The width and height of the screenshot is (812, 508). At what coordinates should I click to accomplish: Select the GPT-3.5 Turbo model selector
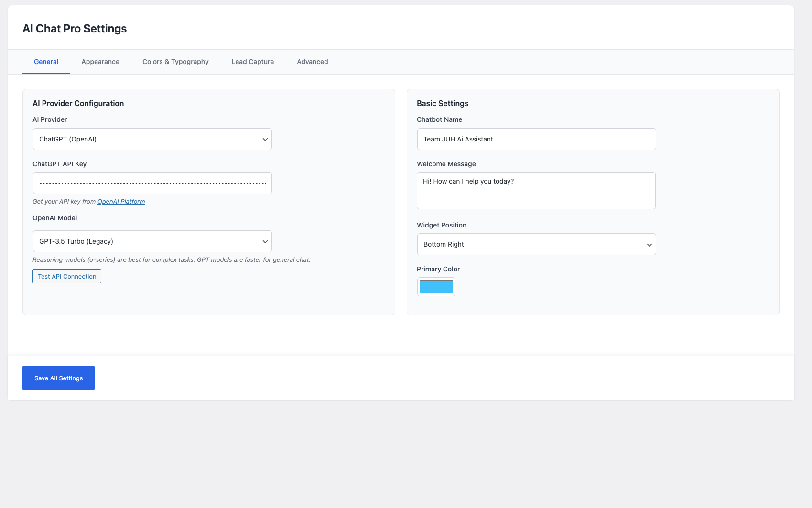pos(152,241)
